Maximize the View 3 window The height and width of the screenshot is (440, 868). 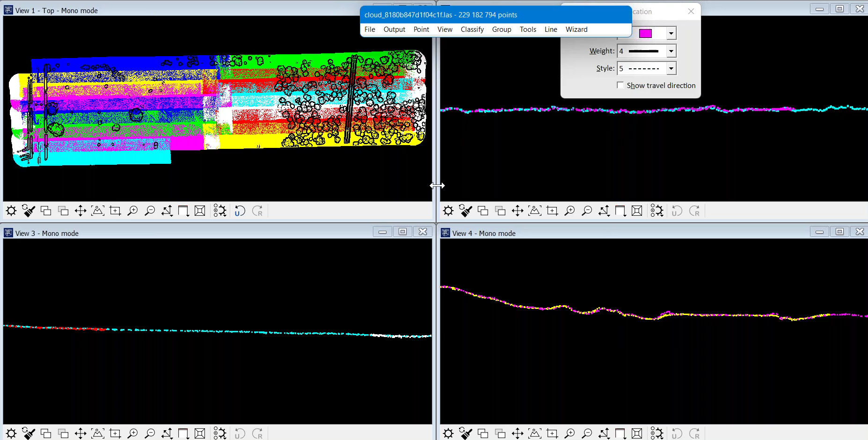tap(402, 232)
